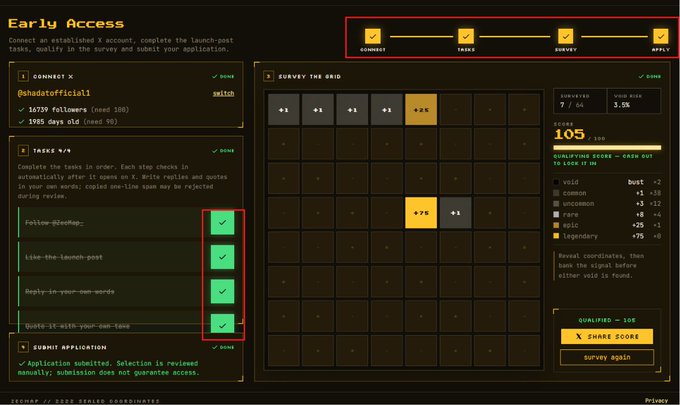Viewport: 680px width, 405px height.
Task: Click the rare color swatch in legend
Action: coord(556,215)
